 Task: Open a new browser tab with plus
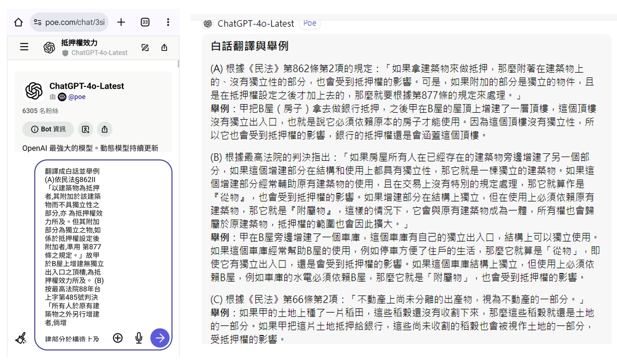coord(121,22)
